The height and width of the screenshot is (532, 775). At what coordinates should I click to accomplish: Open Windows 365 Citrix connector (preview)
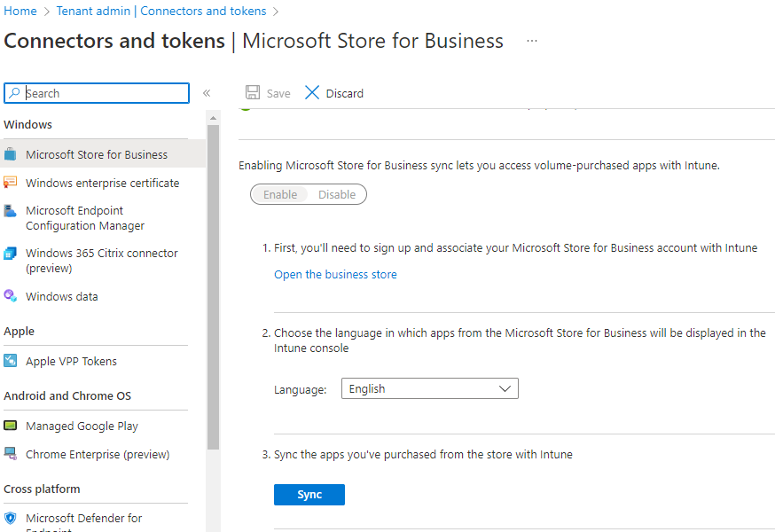pyautogui.click(x=103, y=261)
